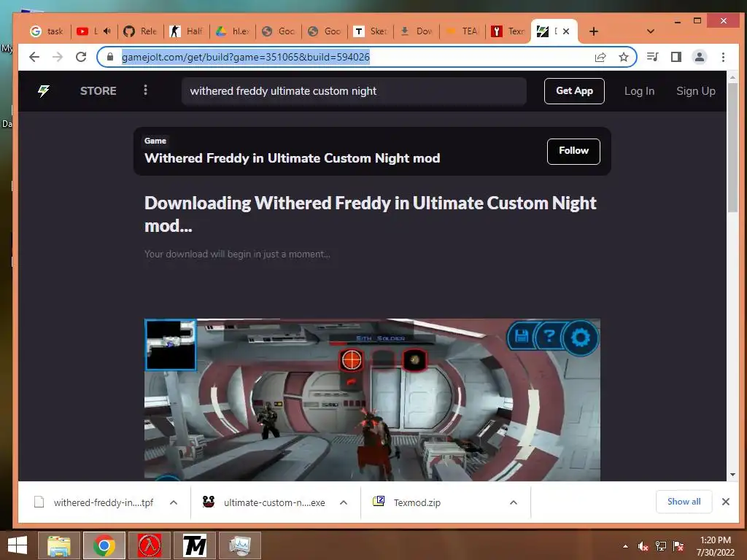Viewport: 747px width, 560px height.
Task: Click the Chrome taskbar icon
Action: [x=104, y=545]
